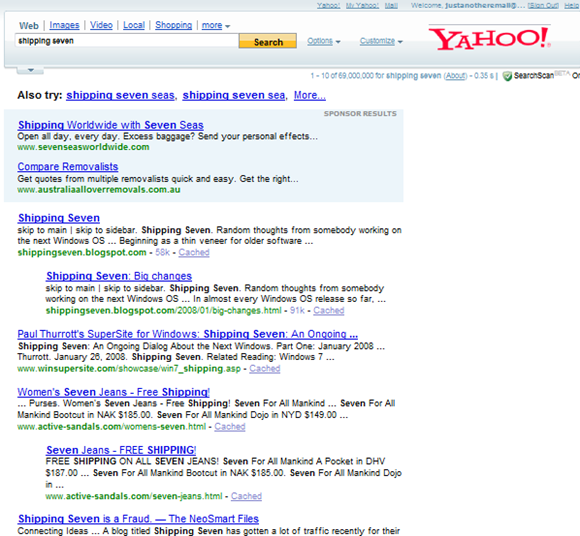The image size is (580, 536).
Task: Open My Yahoo! link in top bar
Action: pyautogui.click(x=362, y=6)
